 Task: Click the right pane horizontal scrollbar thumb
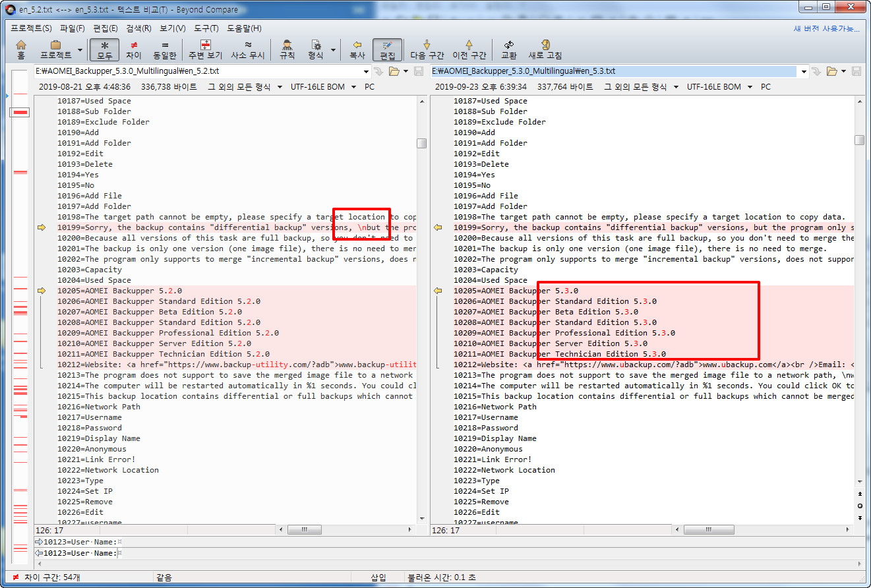coord(707,529)
